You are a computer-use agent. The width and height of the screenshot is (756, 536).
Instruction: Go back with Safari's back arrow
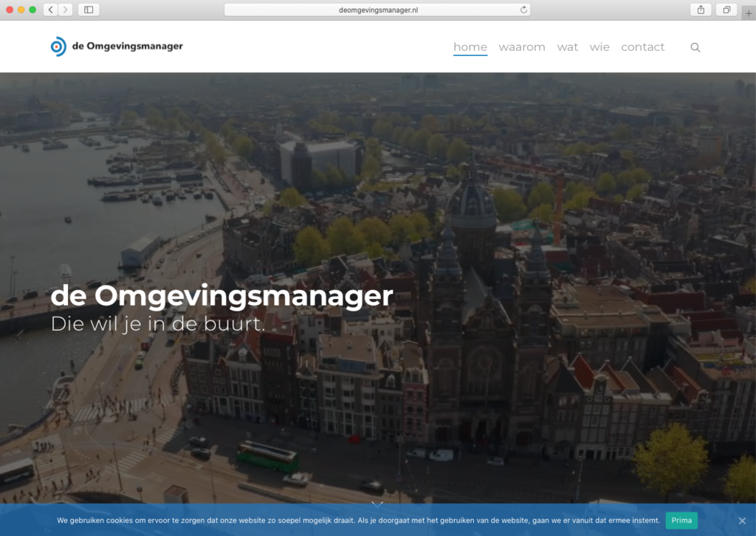(51, 10)
